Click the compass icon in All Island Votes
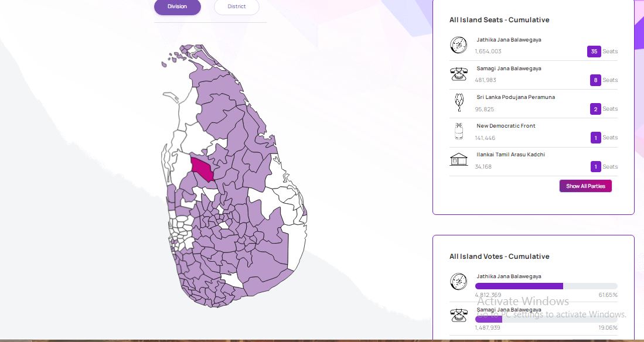The width and height of the screenshot is (644, 342). coord(458,282)
